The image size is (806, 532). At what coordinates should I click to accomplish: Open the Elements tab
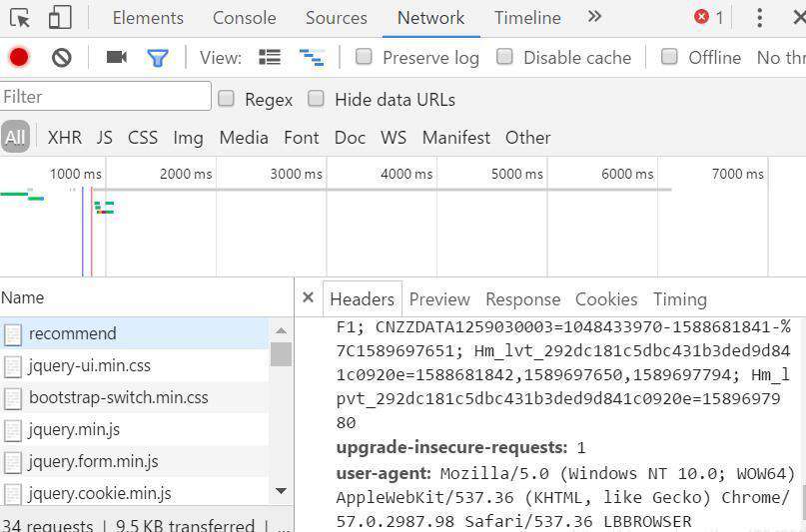pos(148,18)
